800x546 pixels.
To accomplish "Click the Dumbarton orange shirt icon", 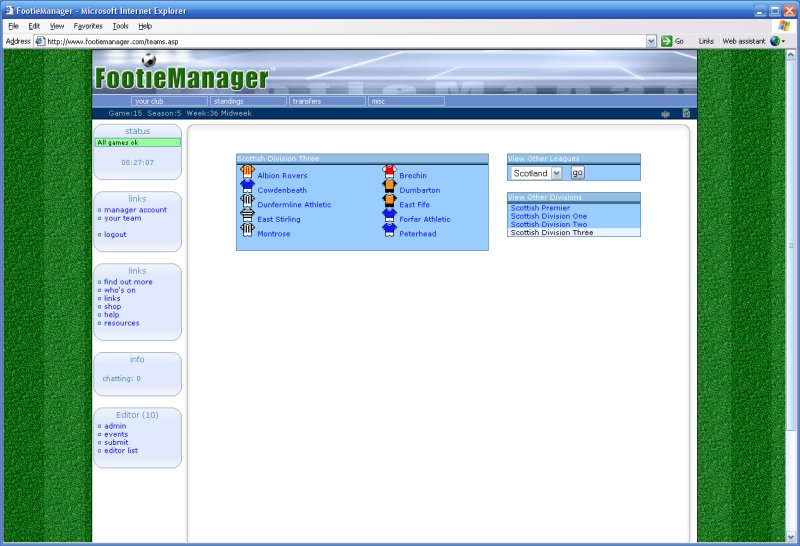I will (x=389, y=186).
